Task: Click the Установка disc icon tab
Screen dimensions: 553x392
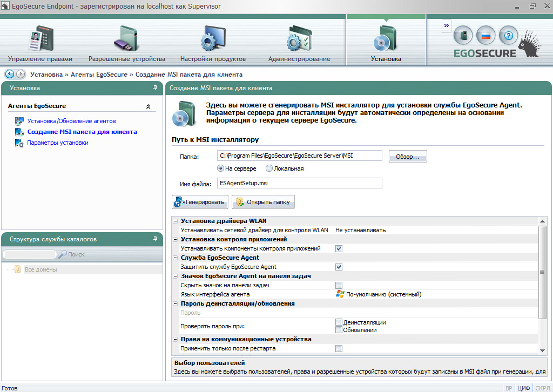Action: pos(386,38)
